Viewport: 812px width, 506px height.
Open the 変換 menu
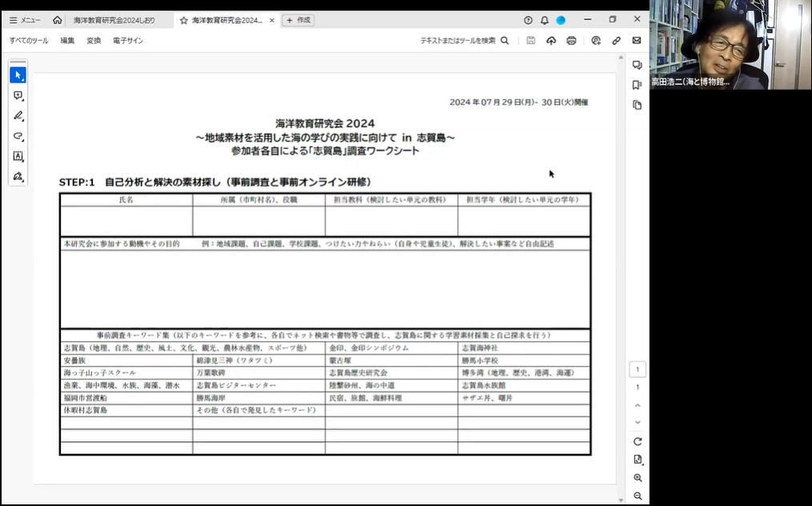(x=94, y=40)
